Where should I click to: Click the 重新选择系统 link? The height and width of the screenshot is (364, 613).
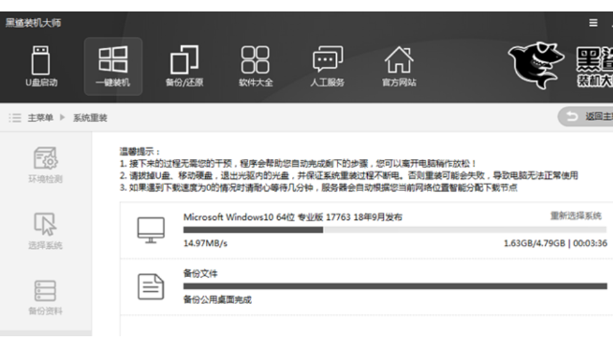(576, 216)
